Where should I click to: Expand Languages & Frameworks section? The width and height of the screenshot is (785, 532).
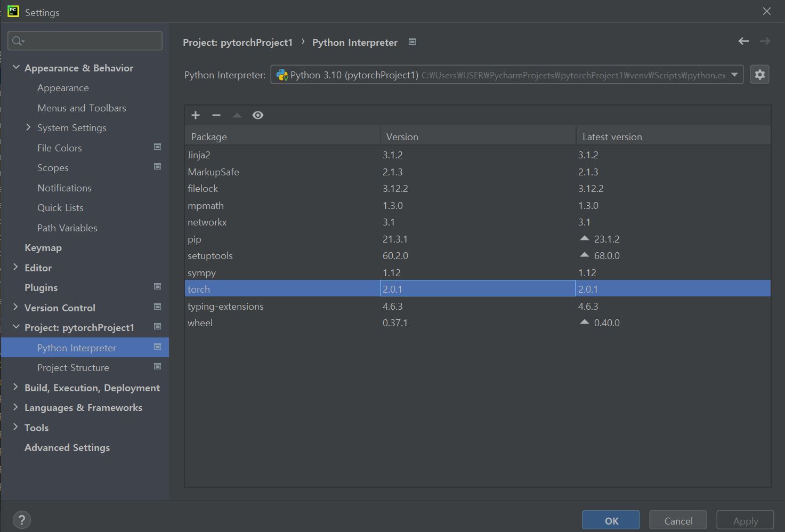[x=15, y=407]
